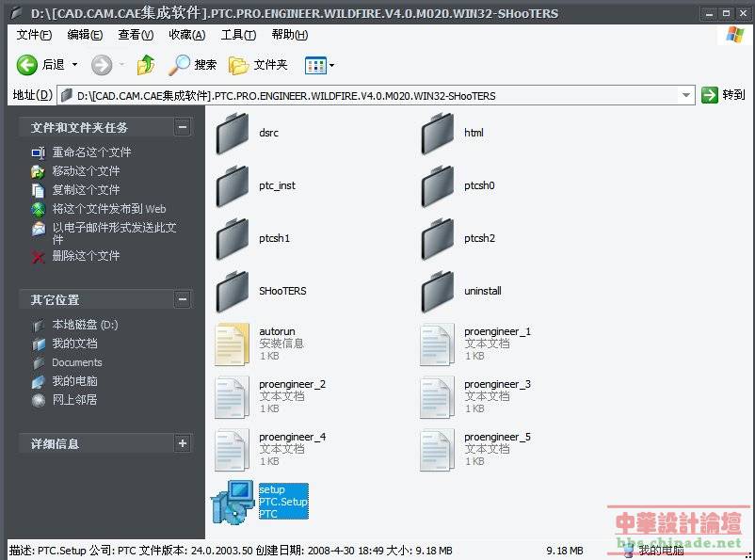
Task: Open the Views icon button
Action: (x=315, y=65)
